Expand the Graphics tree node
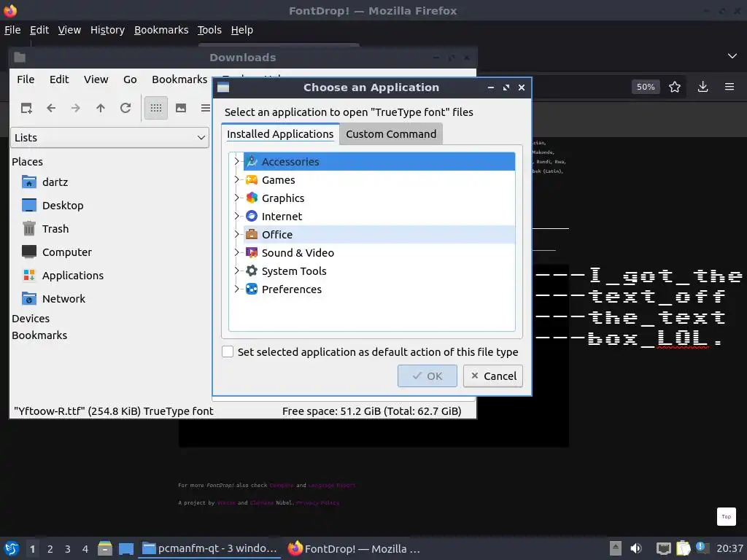Screen dimensions: 747x560 click(237, 198)
